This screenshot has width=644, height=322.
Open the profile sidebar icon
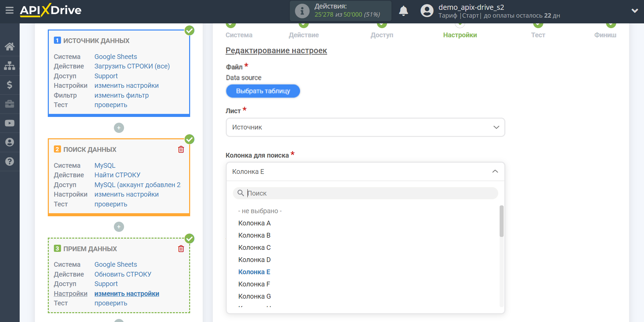click(x=9, y=142)
